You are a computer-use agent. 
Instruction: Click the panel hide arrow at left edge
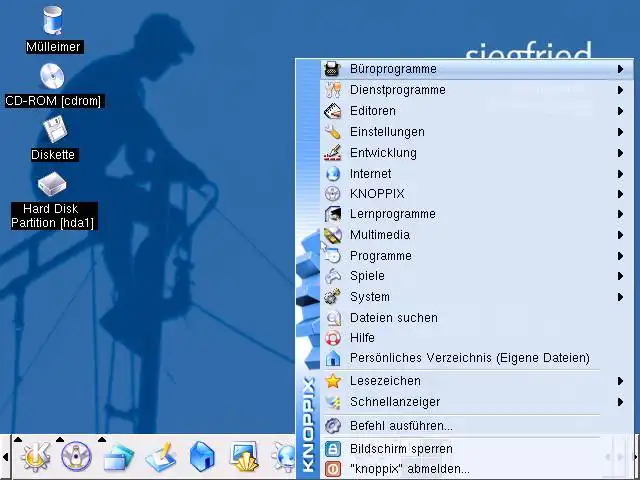coord(5,457)
